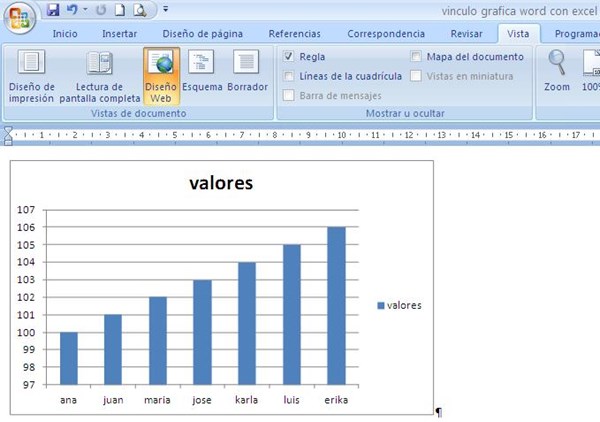Toggle the Barra de mensajes checkbox

click(289, 95)
